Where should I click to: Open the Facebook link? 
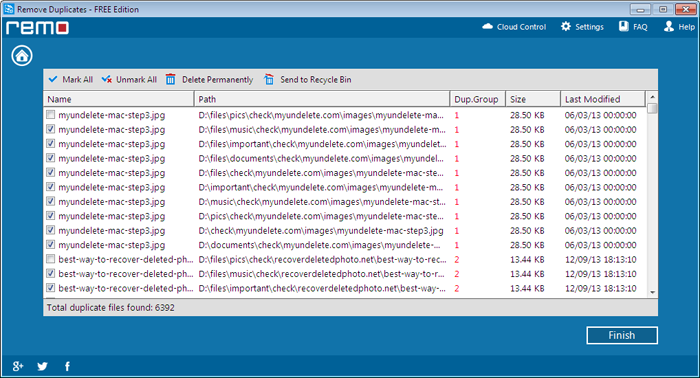67,366
